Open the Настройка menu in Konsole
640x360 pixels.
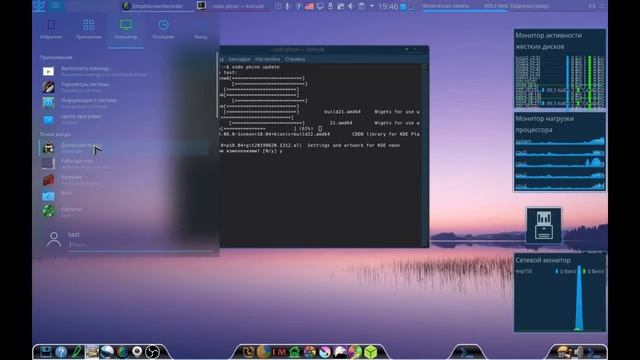click(x=267, y=59)
